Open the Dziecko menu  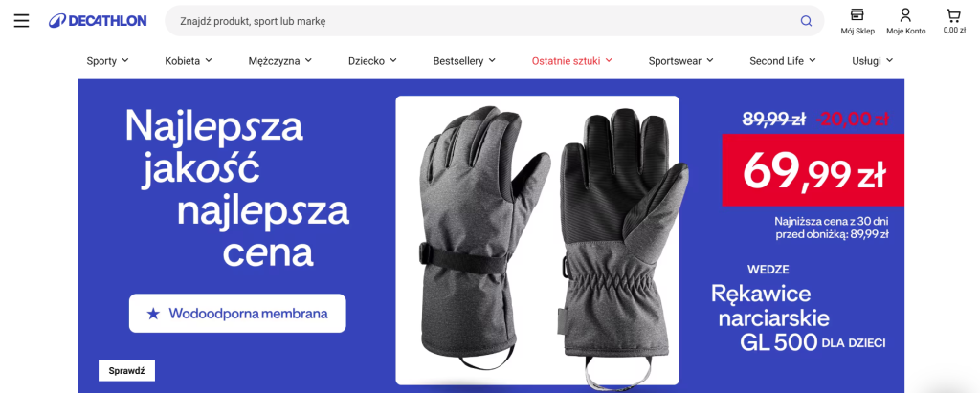(372, 61)
